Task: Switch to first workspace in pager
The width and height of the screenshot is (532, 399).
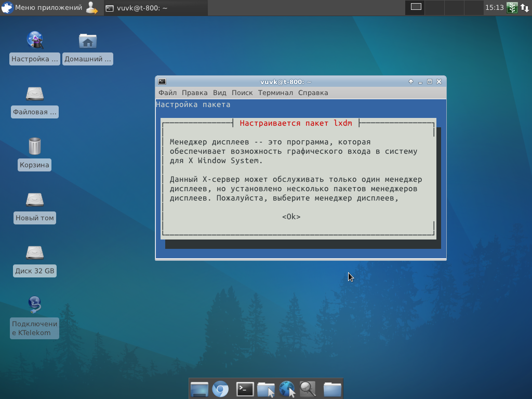Action: click(x=415, y=7)
